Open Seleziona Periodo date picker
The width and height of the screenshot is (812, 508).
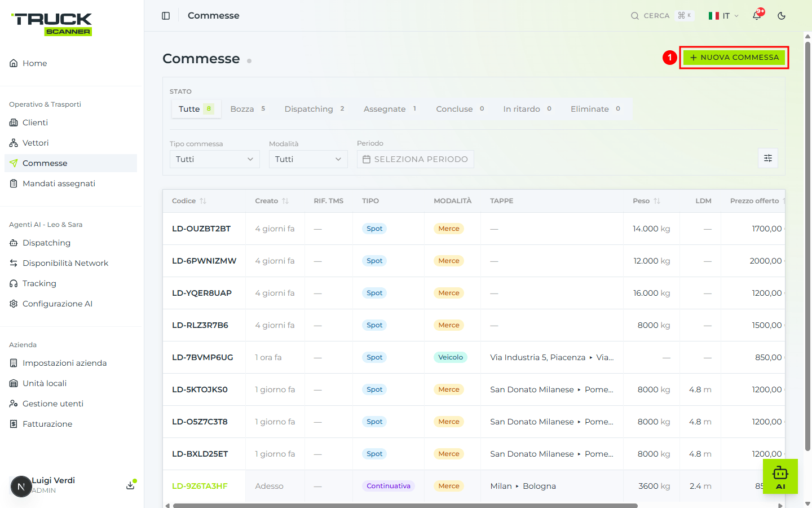416,159
